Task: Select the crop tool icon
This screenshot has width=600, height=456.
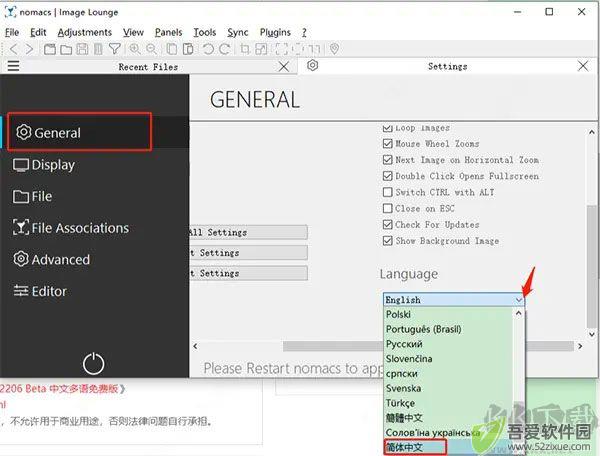Action: (245, 49)
